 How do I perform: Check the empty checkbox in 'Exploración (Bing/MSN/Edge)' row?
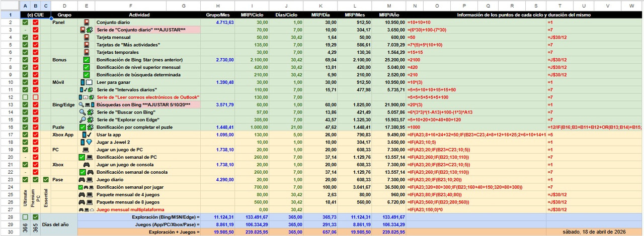click(x=25, y=217)
